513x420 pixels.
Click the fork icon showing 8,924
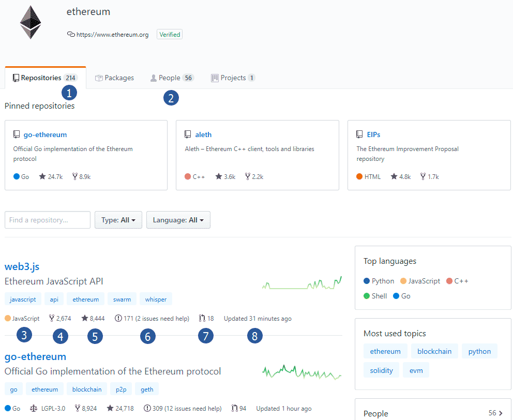point(78,408)
